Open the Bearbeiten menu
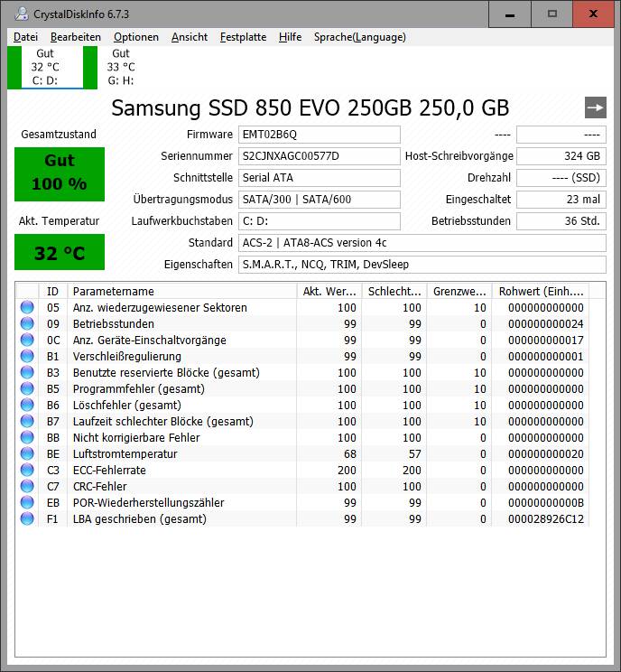The width and height of the screenshot is (621, 672). pos(76,37)
